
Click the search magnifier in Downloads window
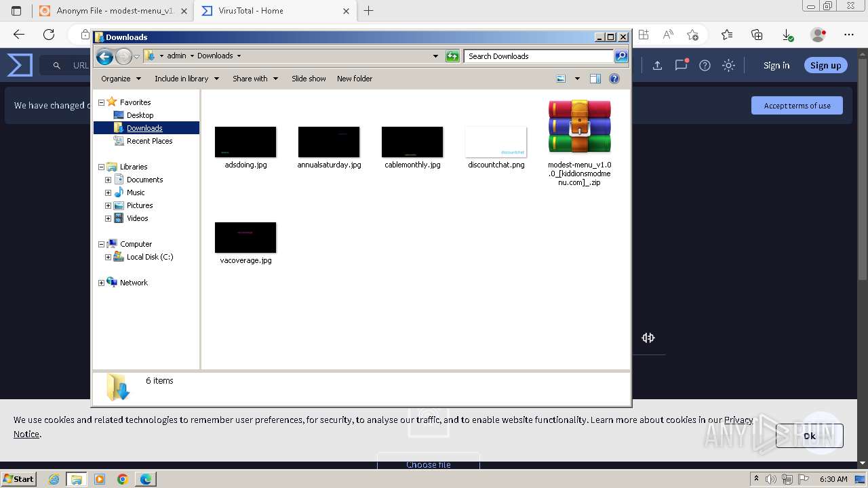(x=621, y=56)
